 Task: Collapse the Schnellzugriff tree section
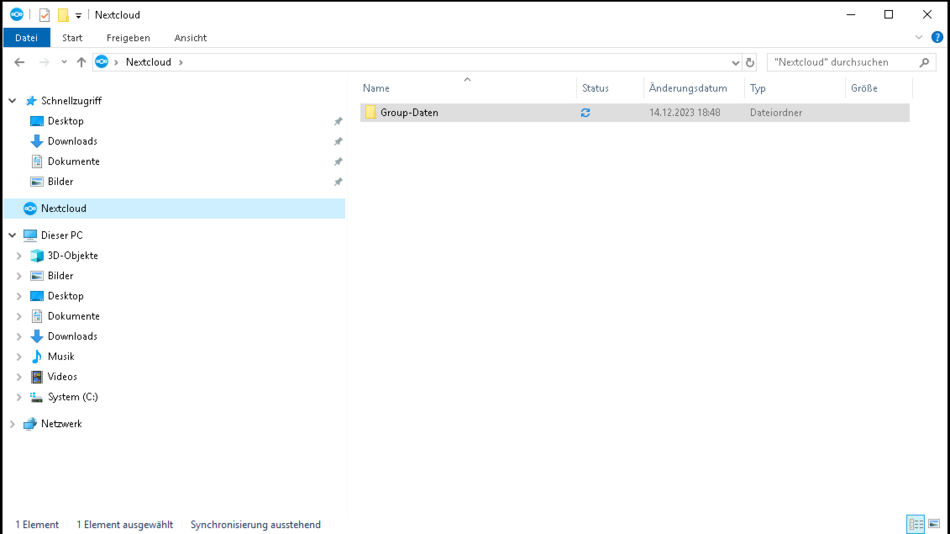tap(12, 101)
